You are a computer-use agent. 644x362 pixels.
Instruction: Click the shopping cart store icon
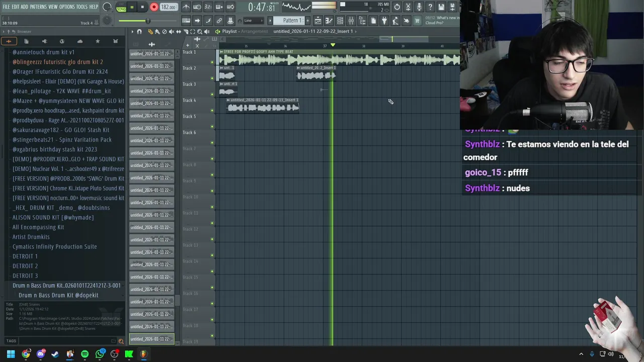[x=417, y=21]
